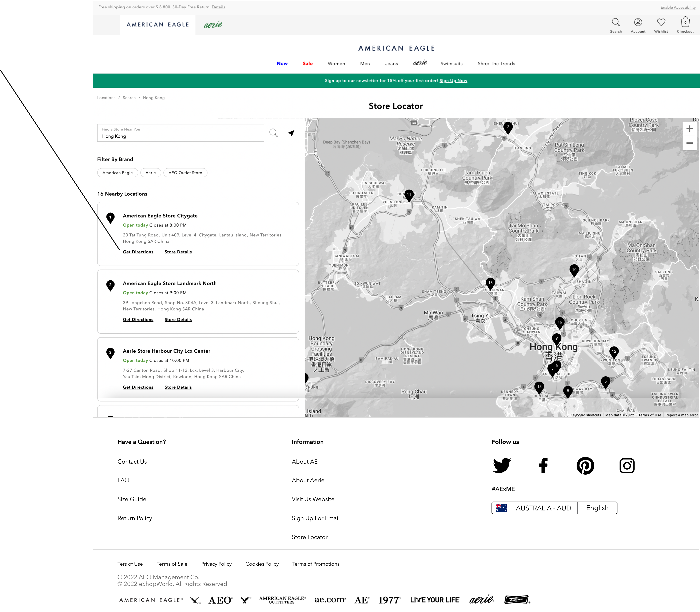
Task: Click the Locations breadcrumb
Action: (106, 98)
